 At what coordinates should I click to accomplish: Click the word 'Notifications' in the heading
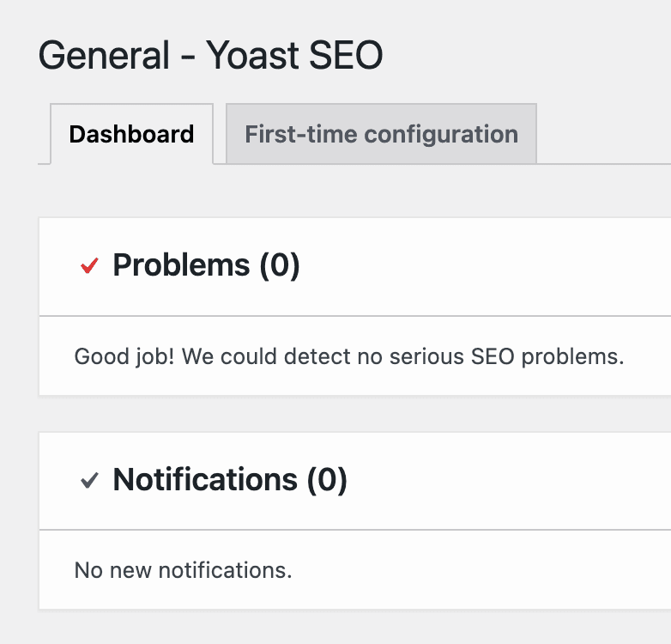[x=204, y=480]
